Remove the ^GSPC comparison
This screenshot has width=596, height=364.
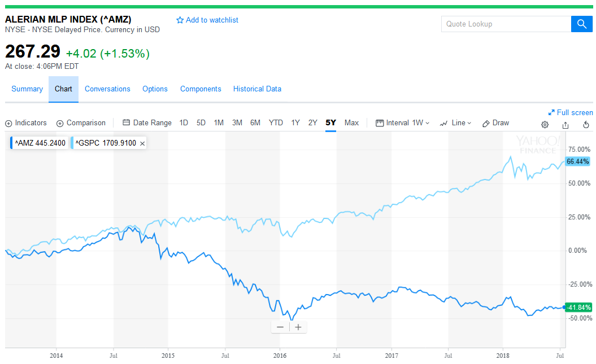click(142, 143)
